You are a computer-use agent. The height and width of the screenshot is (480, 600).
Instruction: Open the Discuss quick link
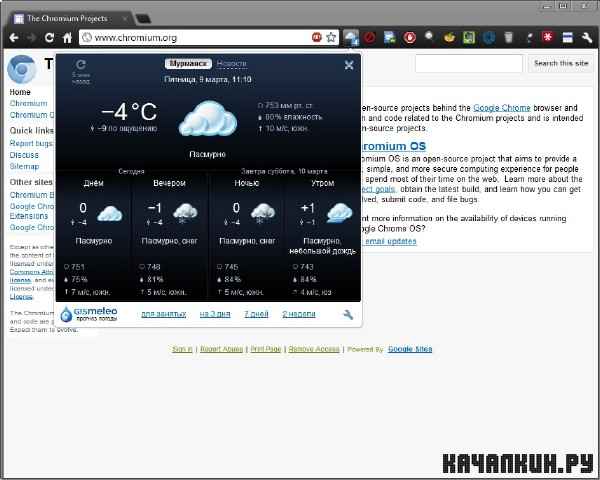click(x=24, y=155)
